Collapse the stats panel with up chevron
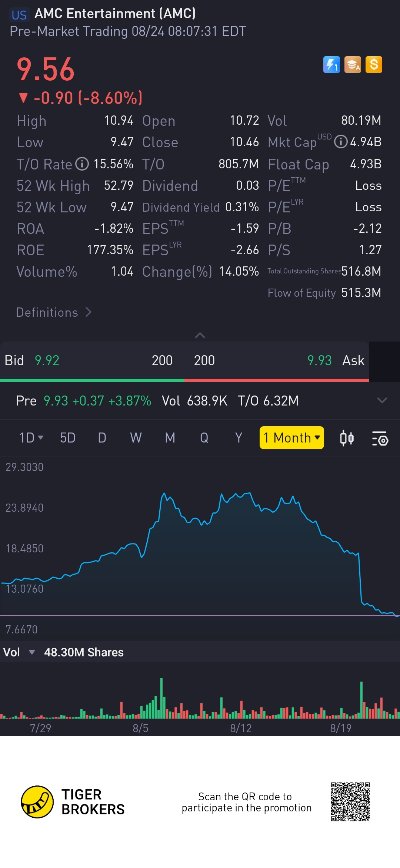This screenshot has width=400, height=868. (x=200, y=335)
